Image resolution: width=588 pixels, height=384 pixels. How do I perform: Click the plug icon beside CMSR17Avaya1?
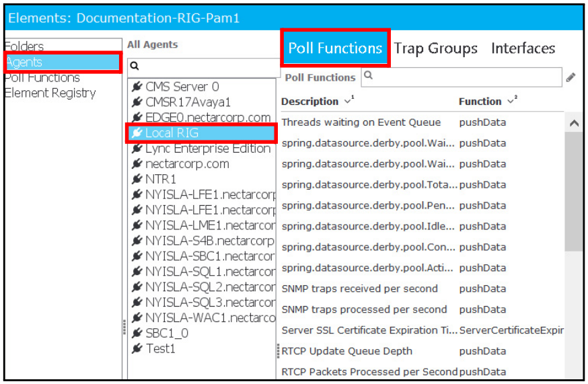137,102
